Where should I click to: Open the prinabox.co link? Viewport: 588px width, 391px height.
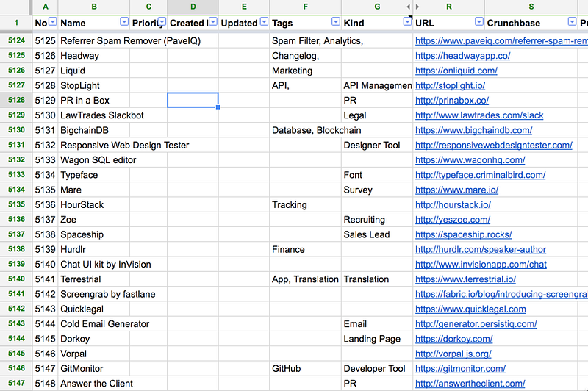click(x=452, y=101)
